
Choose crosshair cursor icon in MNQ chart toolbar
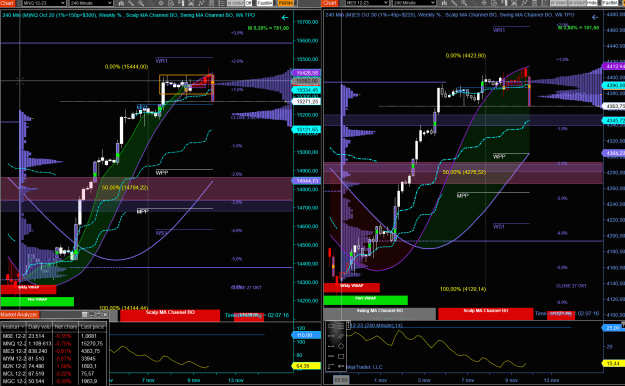click(x=161, y=3)
